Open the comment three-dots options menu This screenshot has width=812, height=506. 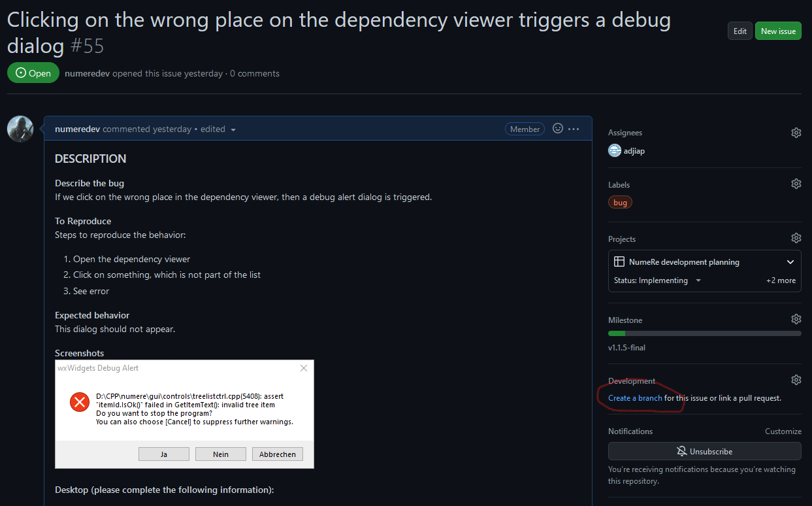coord(574,129)
